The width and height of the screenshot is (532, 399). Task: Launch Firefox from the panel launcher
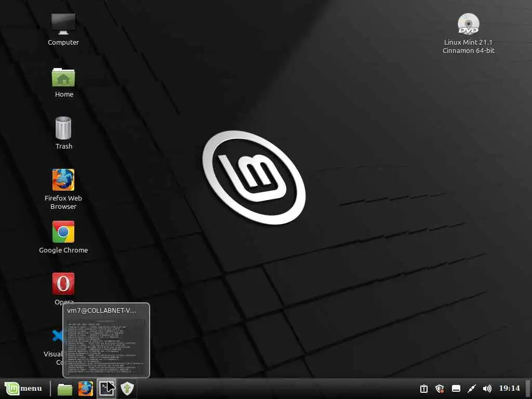86,389
